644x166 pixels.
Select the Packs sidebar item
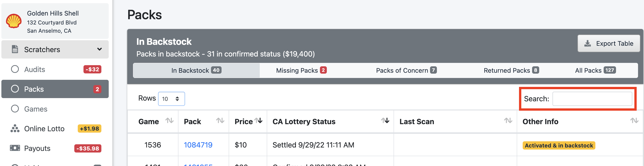[x=55, y=89]
